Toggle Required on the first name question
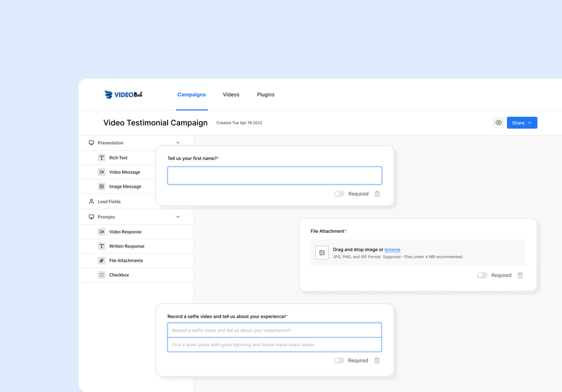This screenshot has width=562, height=392. click(x=339, y=193)
